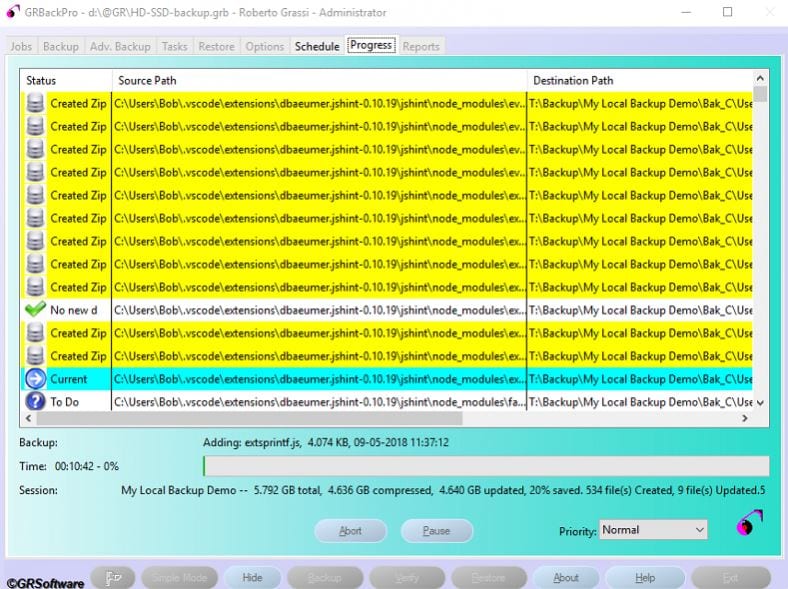Viewport: 788px width, 589px height.
Task: Click the horizontal scrollbar thumb of the list
Action: pos(249,418)
